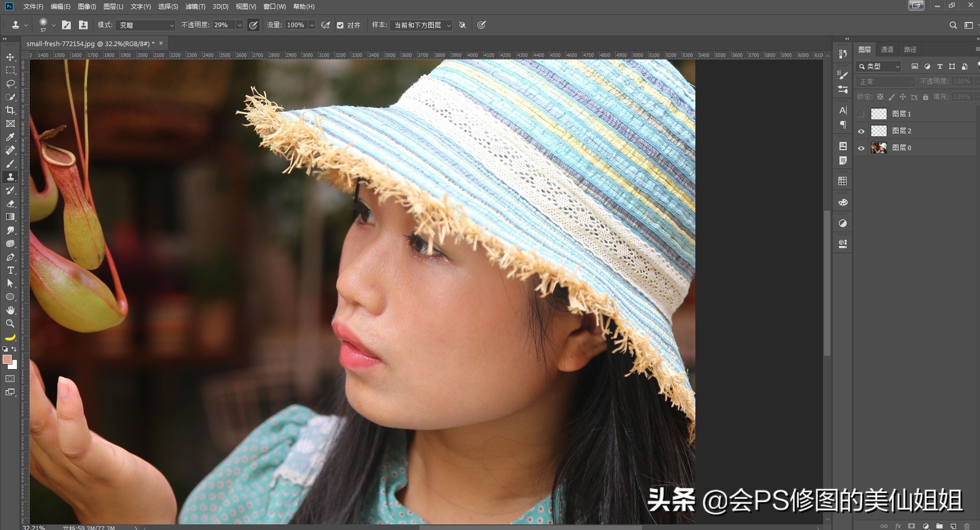
Task: Set the foreground color swatch
Action: tap(7, 360)
